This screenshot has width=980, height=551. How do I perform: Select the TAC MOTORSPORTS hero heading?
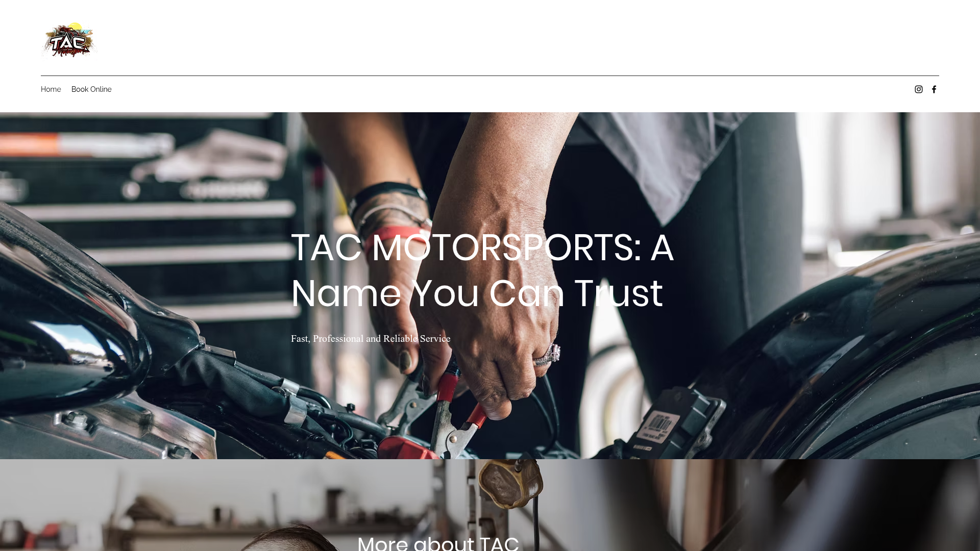tap(482, 270)
